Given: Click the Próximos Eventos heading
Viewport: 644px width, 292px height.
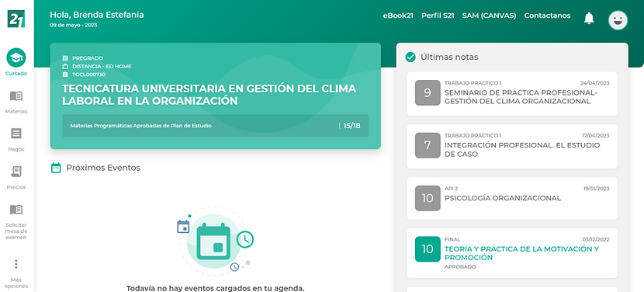Looking at the screenshot, I should click(103, 168).
